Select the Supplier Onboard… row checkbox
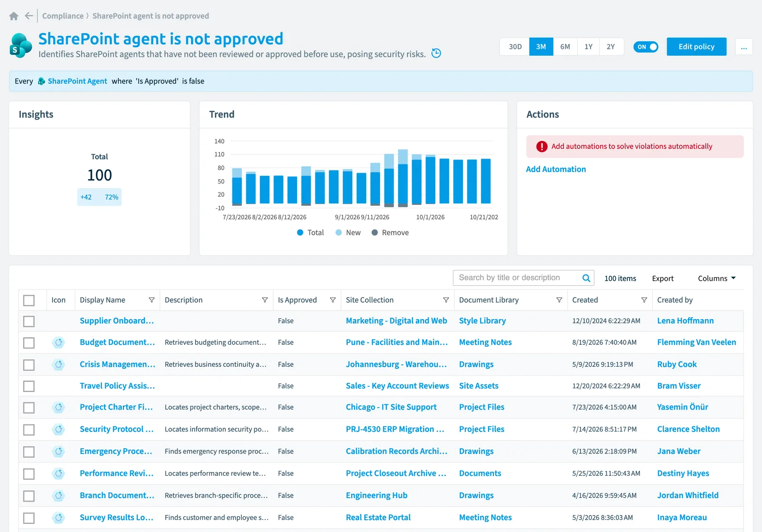The width and height of the screenshot is (762, 532). (29, 321)
